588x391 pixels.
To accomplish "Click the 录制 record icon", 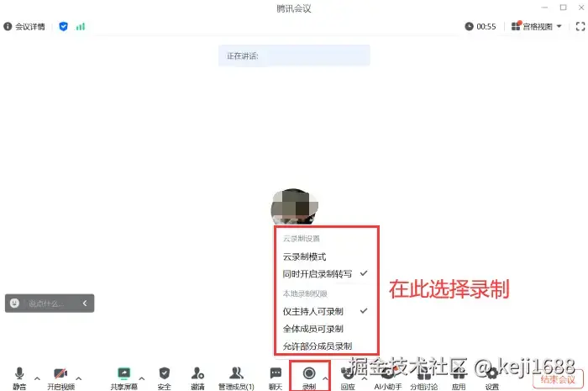I will coord(309,373).
